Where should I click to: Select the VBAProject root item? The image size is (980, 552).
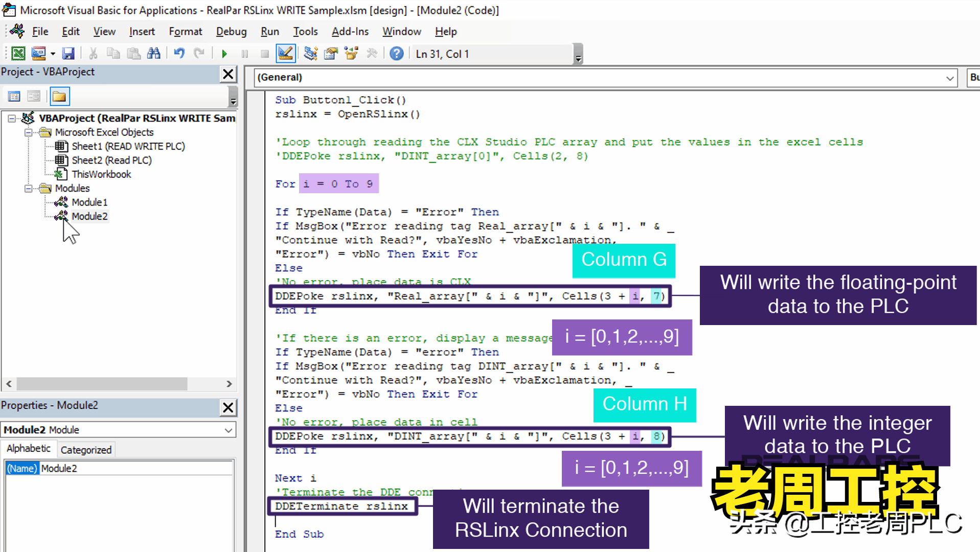(137, 118)
